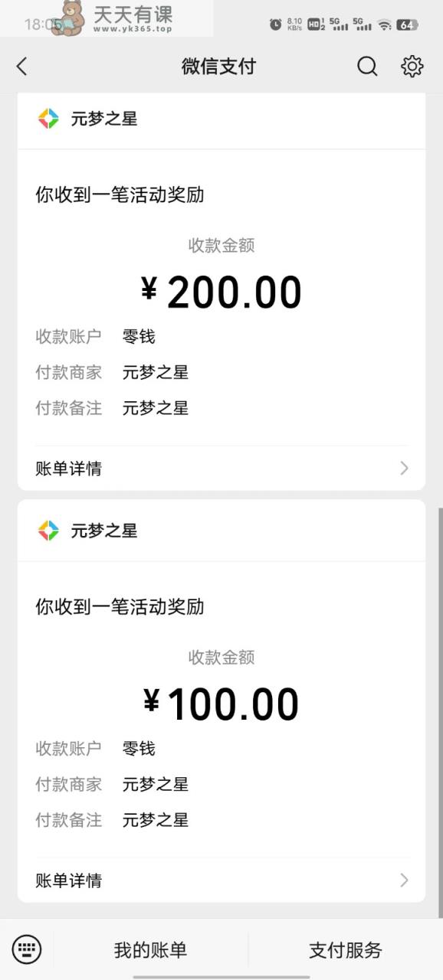The image size is (443, 980).
Task: Tap the 元梦之星 title of the first card
Action: tap(104, 119)
